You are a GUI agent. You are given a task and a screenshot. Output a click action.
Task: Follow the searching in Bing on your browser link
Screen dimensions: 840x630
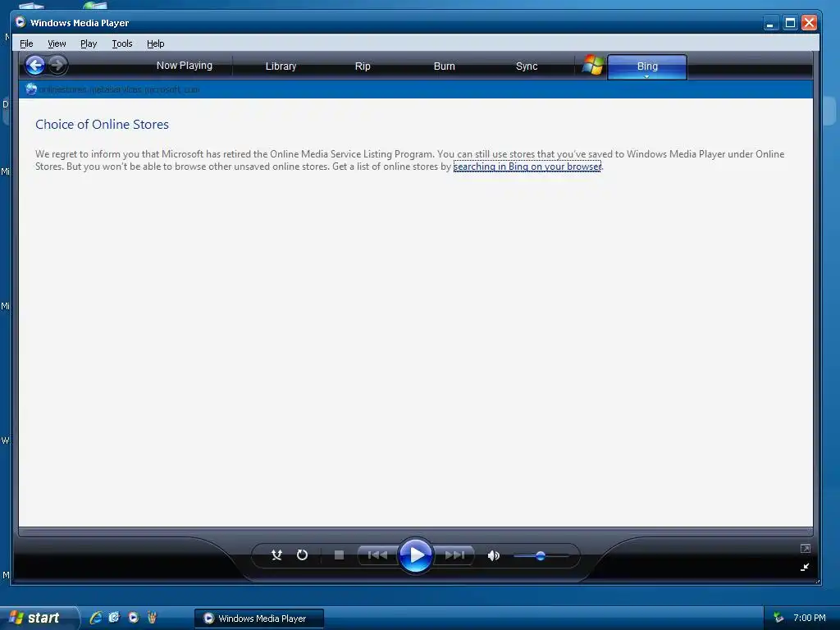(x=527, y=167)
